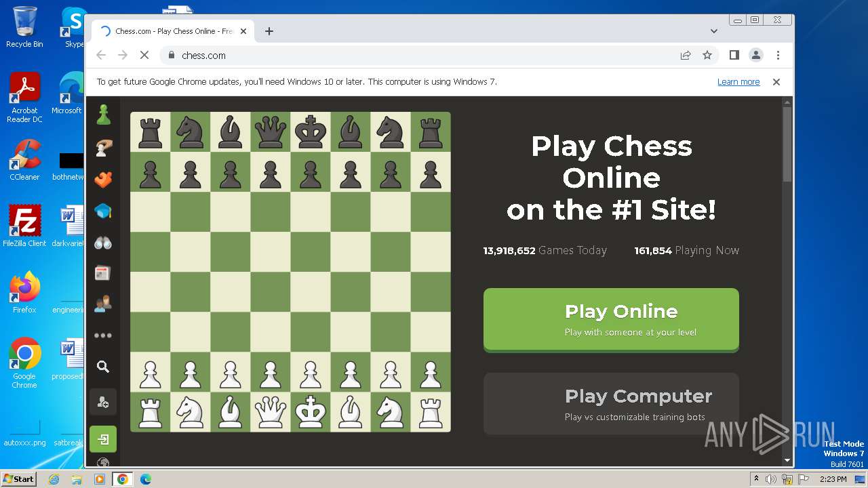Click the green Log In icon in sidebar
Viewport: 868px width, 488px height.
pos(103,439)
